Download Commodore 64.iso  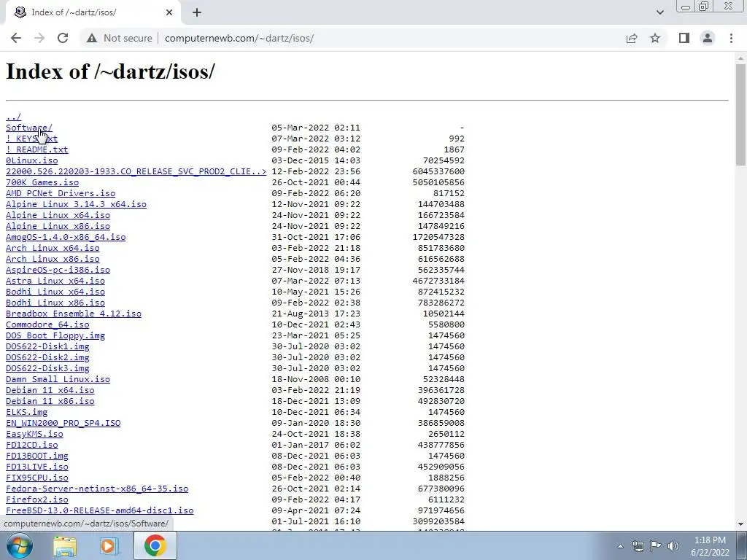[47, 324]
